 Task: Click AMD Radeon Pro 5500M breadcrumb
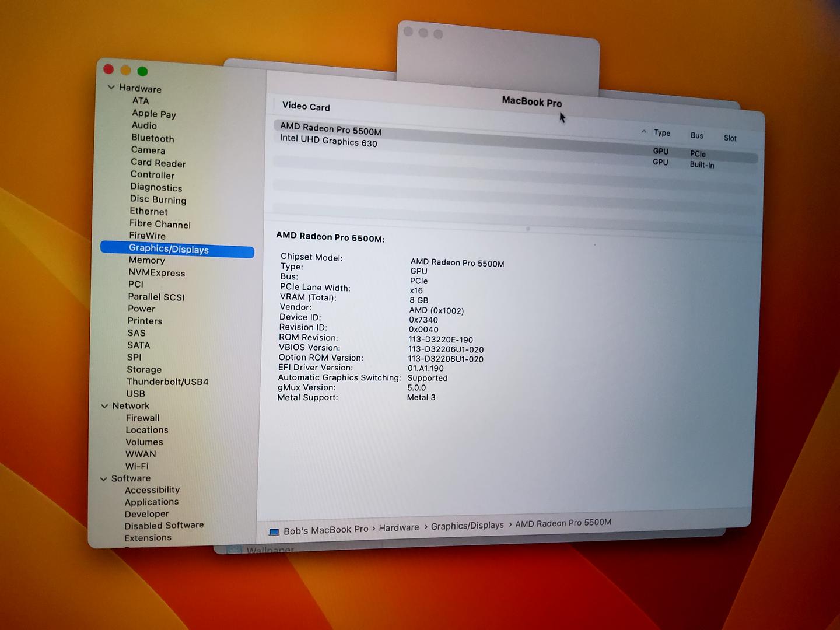pos(563,523)
